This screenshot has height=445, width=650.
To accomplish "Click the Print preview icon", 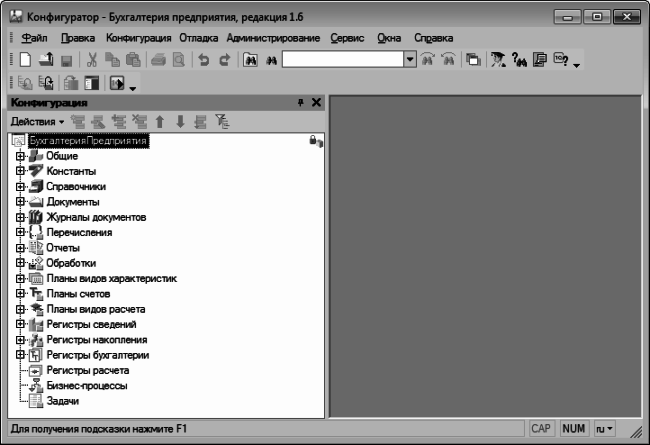I will pos(179,60).
